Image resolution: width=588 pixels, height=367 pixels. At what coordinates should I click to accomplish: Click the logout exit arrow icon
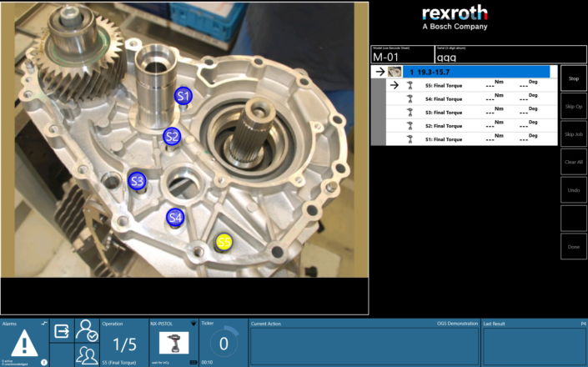(63, 331)
